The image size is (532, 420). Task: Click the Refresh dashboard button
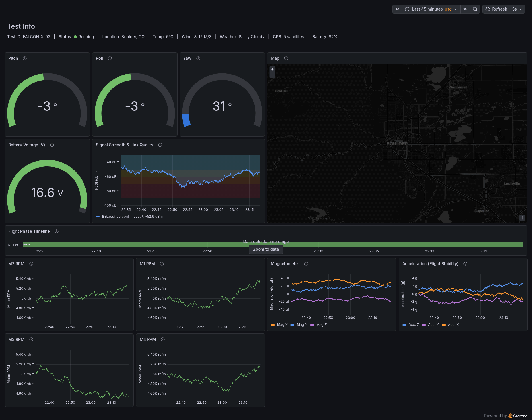tap(496, 9)
